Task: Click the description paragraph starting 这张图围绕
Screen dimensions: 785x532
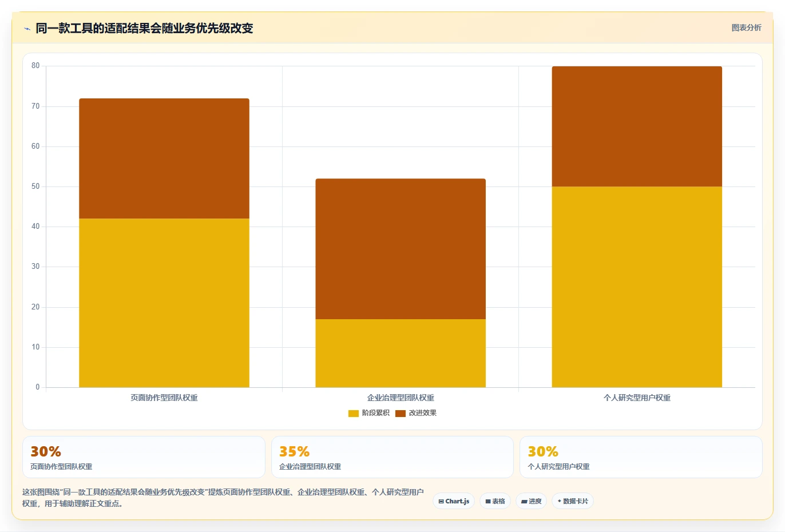Action: pos(223,498)
